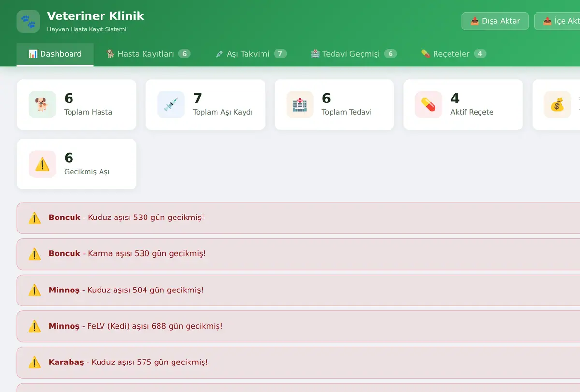The width and height of the screenshot is (580, 392).
Task: Click the Dışa Aktar button
Action: pos(495,21)
